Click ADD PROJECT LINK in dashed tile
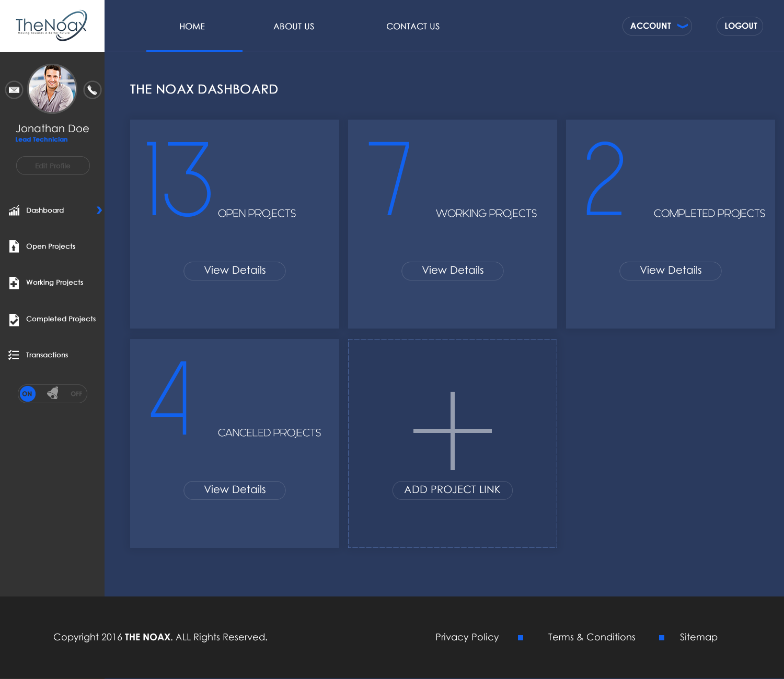This screenshot has height=679, width=784. (x=452, y=490)
